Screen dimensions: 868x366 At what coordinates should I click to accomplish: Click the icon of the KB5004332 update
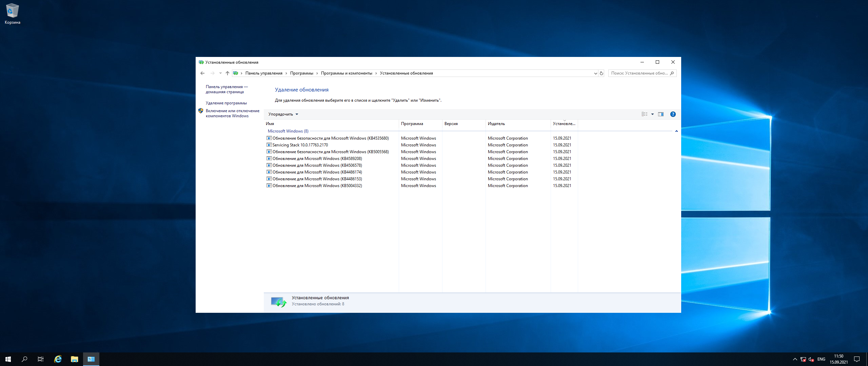pyautogui.click(x=269, y=186)
